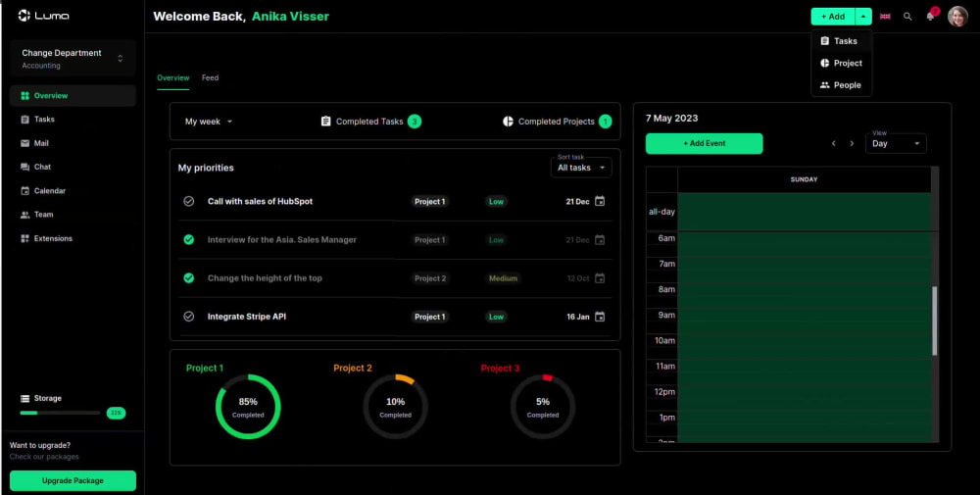Viewport: 980px width, 495px height.
Task: Switch to the Overview tab
Action: pyautogui.click(x=173, y=78)
